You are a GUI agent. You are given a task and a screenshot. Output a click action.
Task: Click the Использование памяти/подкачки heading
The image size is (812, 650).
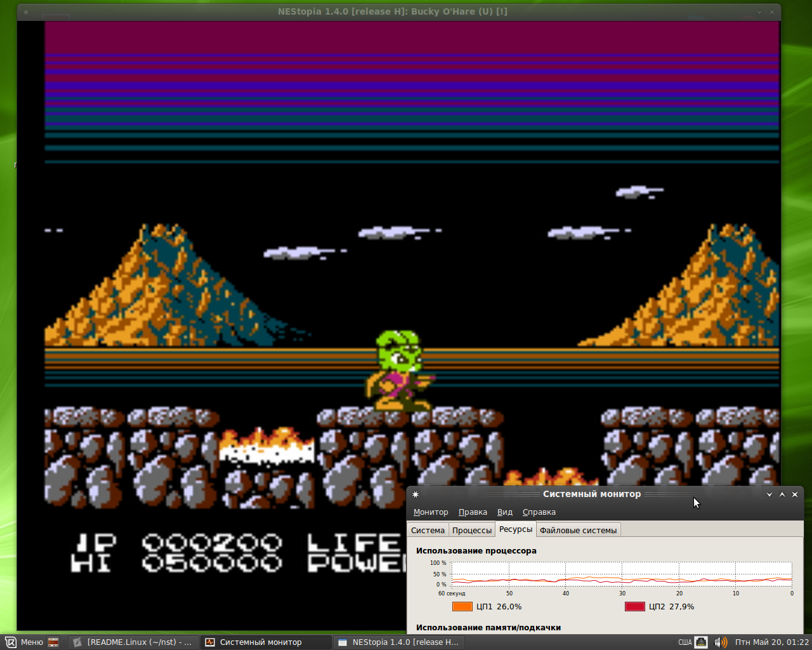point(488,628)
